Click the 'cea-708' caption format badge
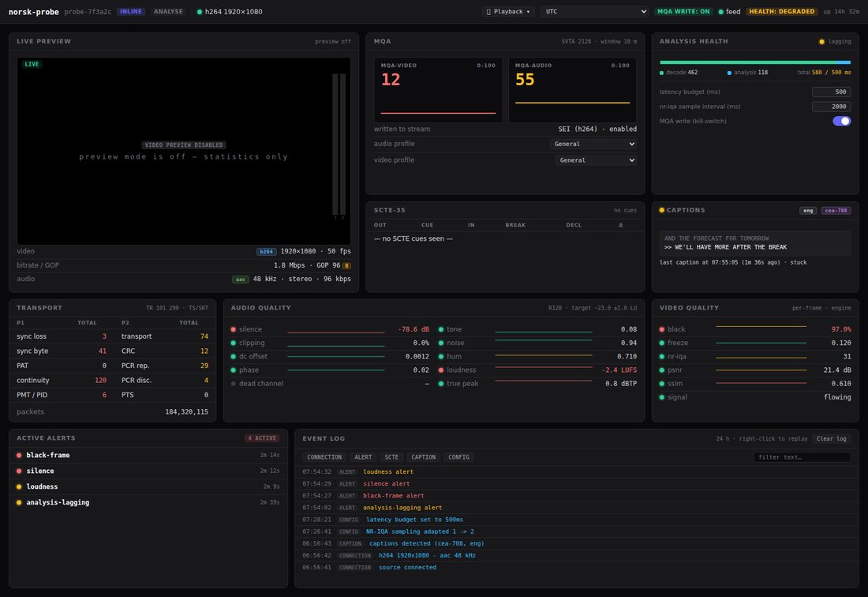 [836, 210]
